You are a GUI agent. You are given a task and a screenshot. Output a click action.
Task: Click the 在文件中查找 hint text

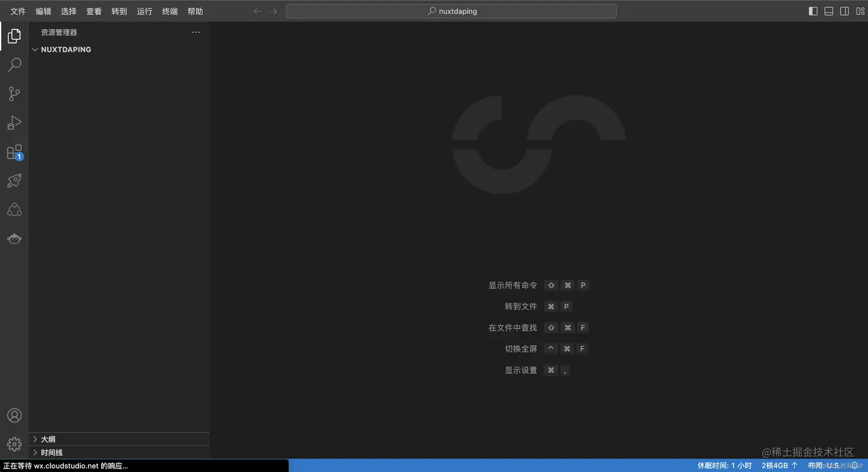click(513, 327)
